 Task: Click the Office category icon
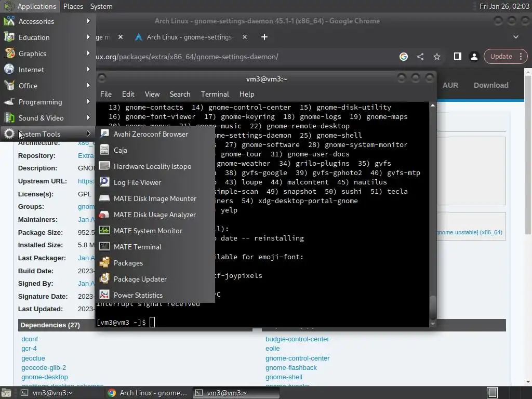pyautogui.click(x=9, y=86)
